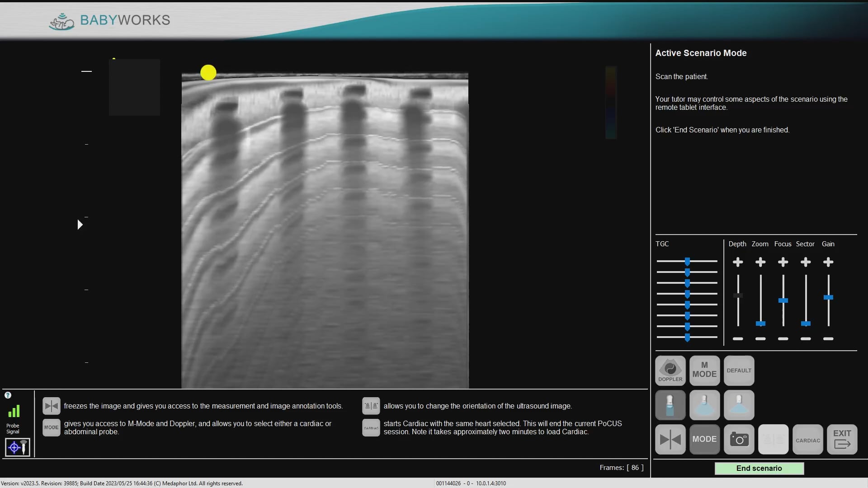Viewport: 868px width, 488px height.
Task: Click End scenario button
Action: coord(759,468)
